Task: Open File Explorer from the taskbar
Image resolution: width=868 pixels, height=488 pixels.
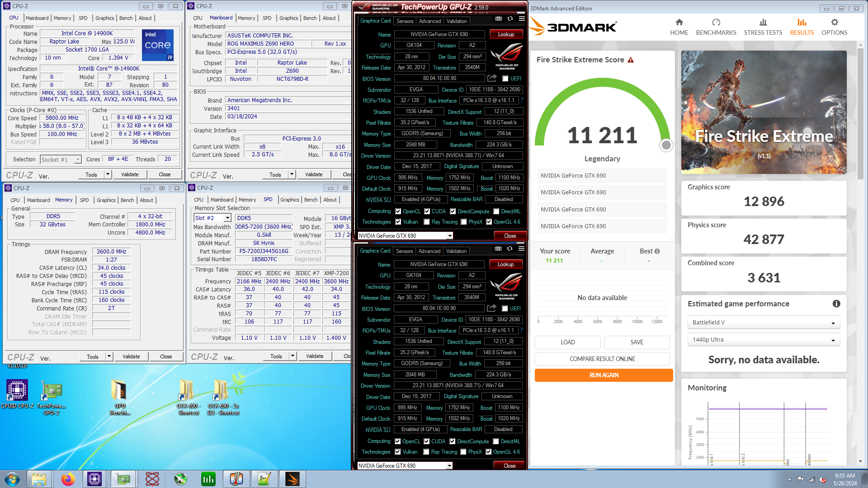Action: (39, 479)
